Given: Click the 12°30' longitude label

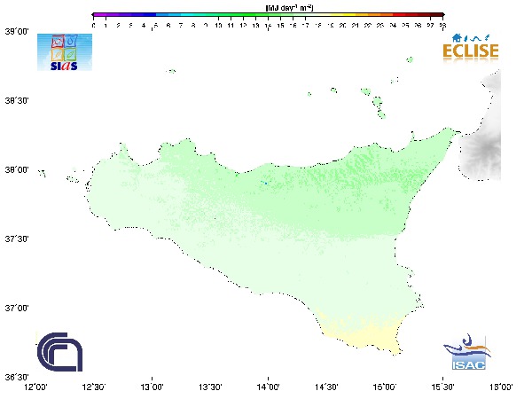Looking at the screenshot, I should point(94,387).
